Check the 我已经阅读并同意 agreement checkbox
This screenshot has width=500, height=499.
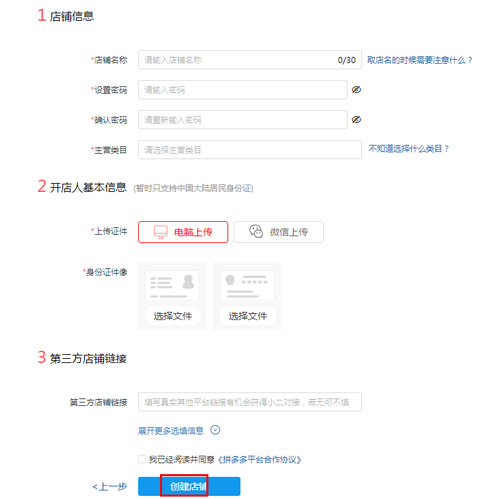click(142, 459)
